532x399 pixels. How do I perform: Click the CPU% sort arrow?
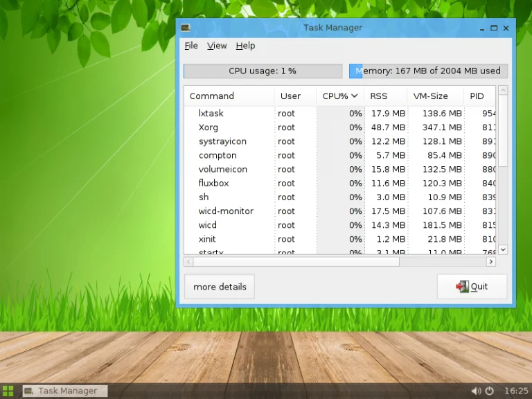tap(355, 96)
